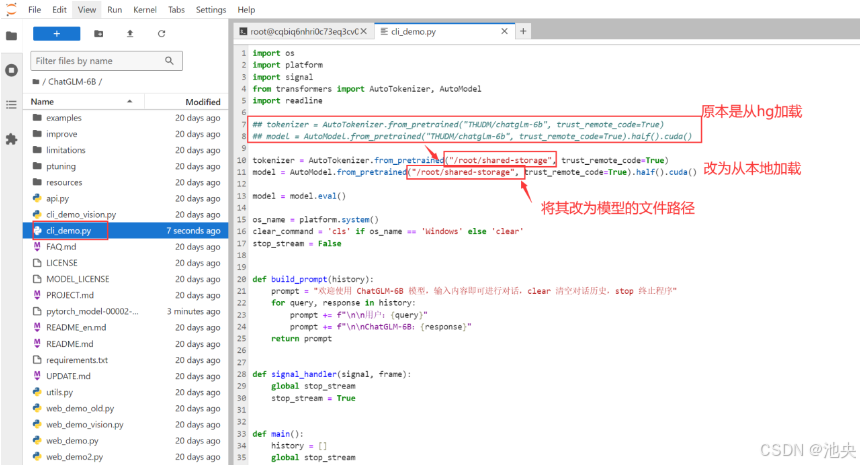Open the View menu
860x465 pixels.
coord(87,9)
